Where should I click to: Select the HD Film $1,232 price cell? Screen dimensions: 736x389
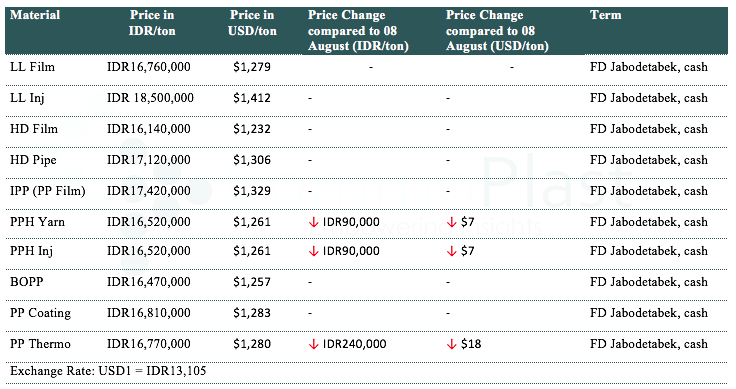coord(252,129)
